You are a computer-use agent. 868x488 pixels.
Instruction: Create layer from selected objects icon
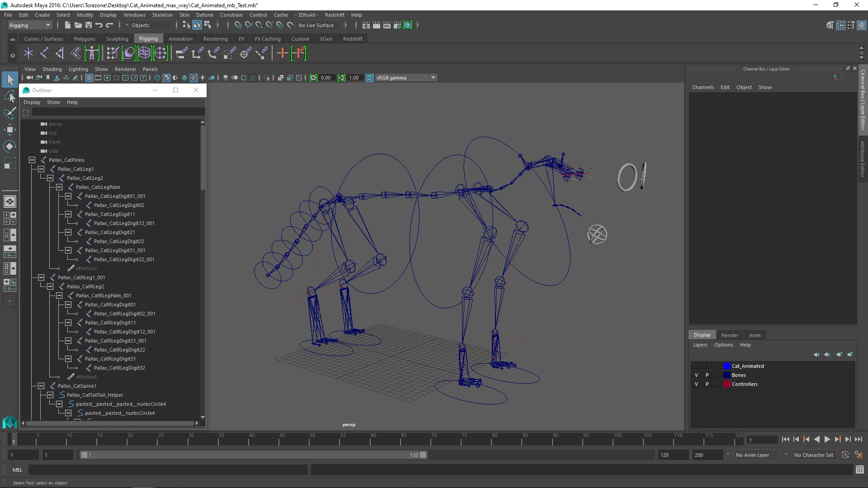pos(850,354)
